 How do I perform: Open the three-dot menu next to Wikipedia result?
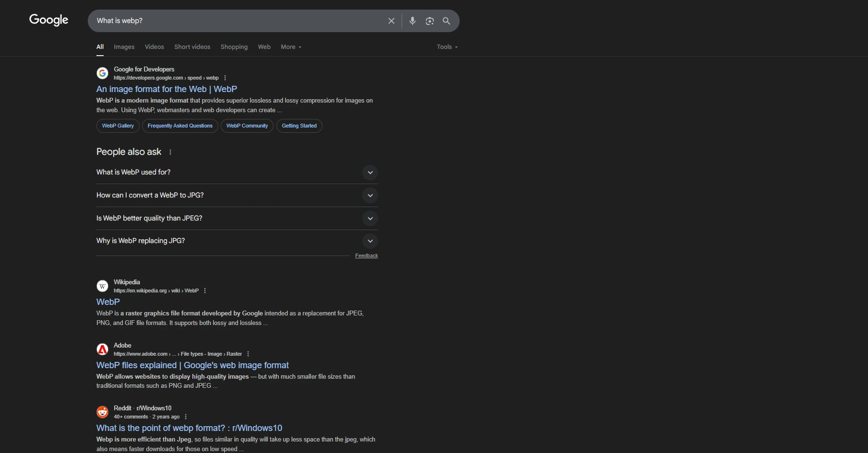click(204, 290)
